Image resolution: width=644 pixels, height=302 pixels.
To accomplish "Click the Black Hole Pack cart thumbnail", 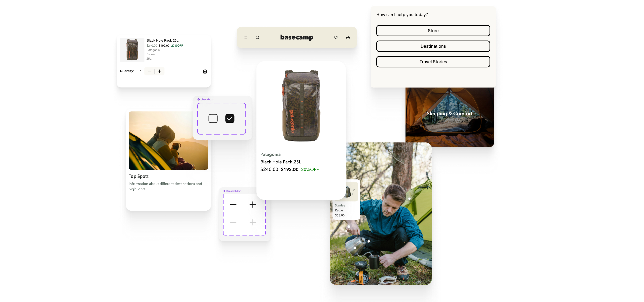I will coord(132,50).
